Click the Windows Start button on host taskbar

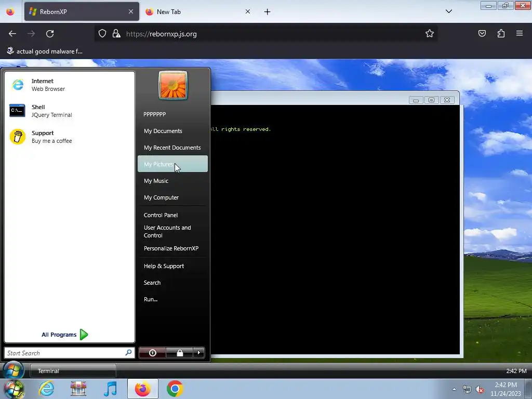point(14,389)
